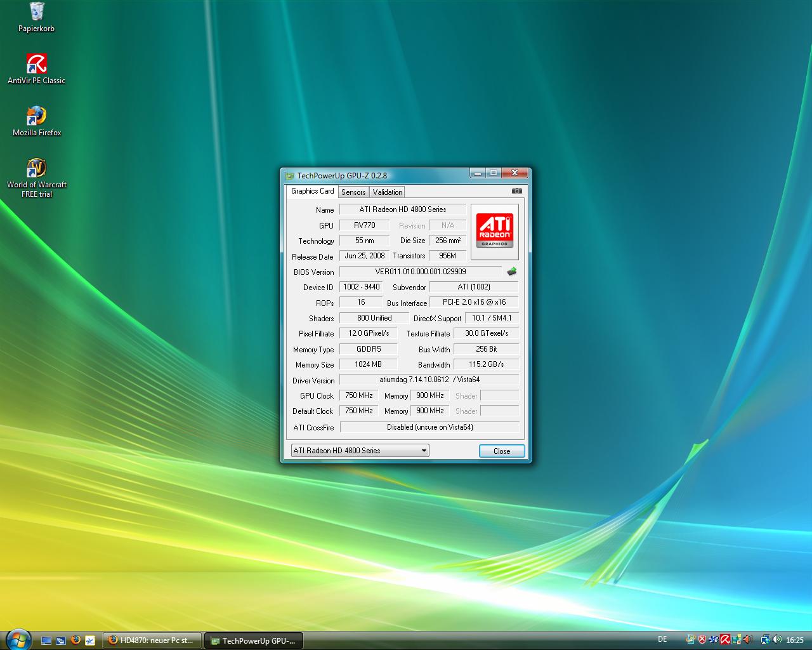812x650 pixels.
Task: Click the network connection tray icon
Action: tap(766, 639)
